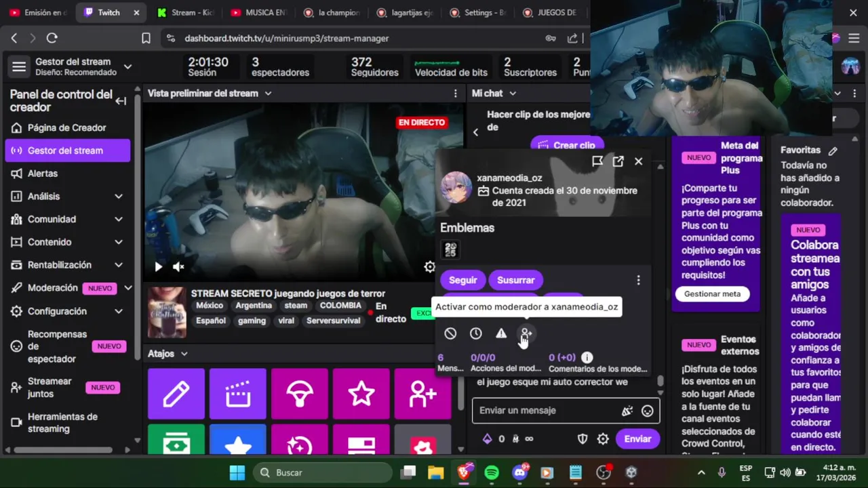This screenshot has height=488, width=868.
Task: Open three-dot options of stream preview panel
Action: coord(456,94)
